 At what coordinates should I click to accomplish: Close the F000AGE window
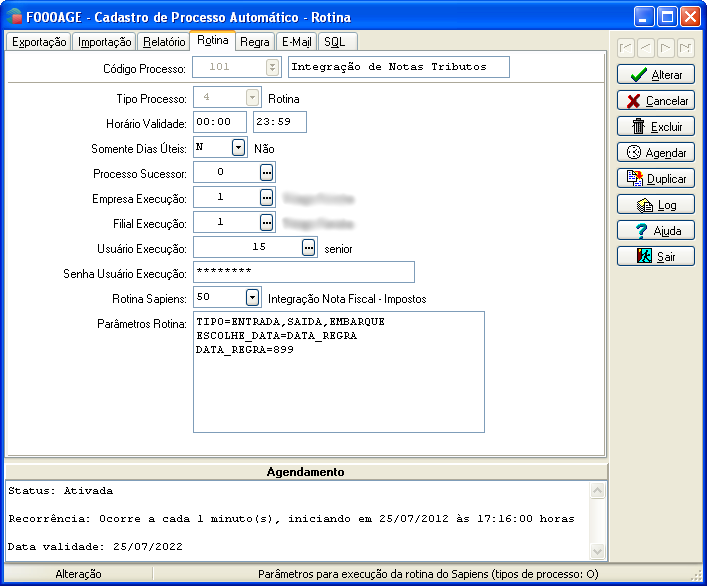pyautogui.click(x=690, y=17)
